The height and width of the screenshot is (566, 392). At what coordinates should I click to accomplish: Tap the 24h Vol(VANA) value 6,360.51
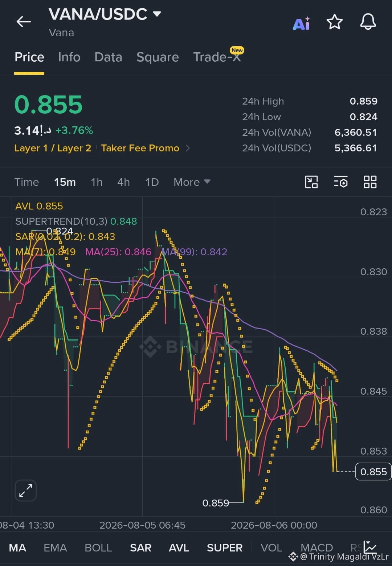point(355,133)
